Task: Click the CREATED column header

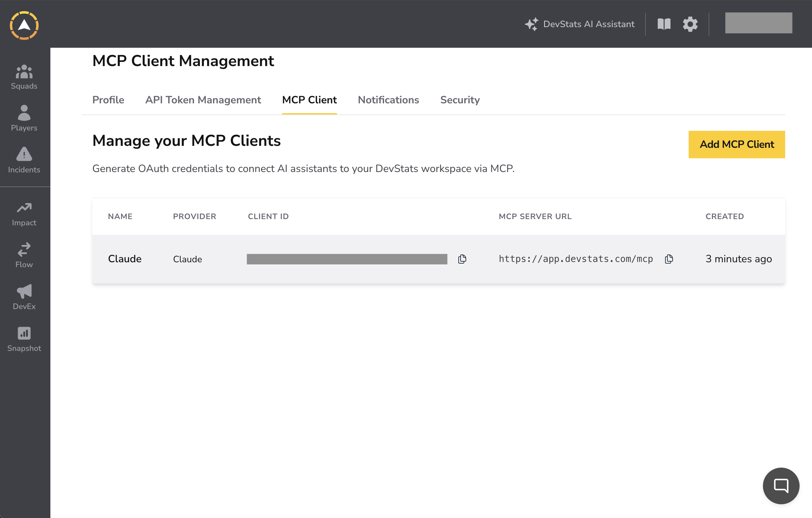Action: pos(725,216)
